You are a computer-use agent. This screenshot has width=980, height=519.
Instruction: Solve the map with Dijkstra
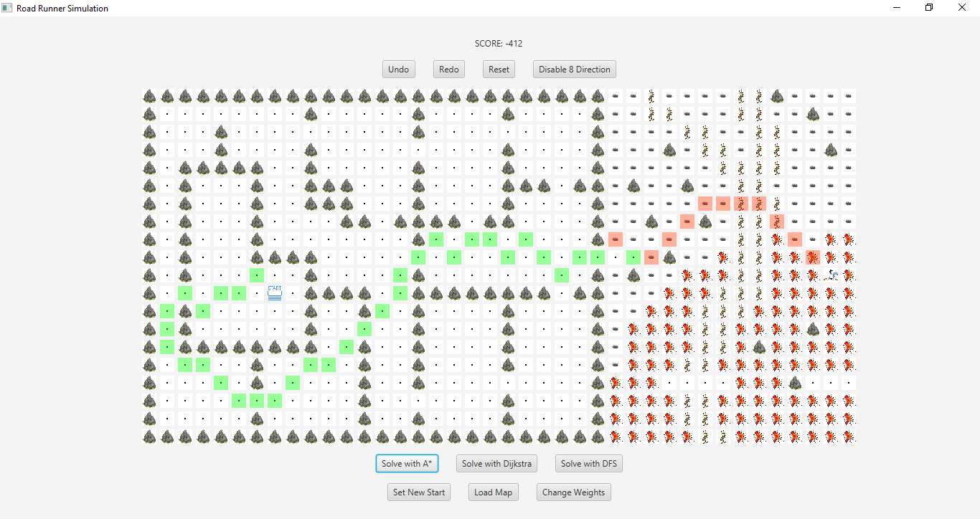496,463
